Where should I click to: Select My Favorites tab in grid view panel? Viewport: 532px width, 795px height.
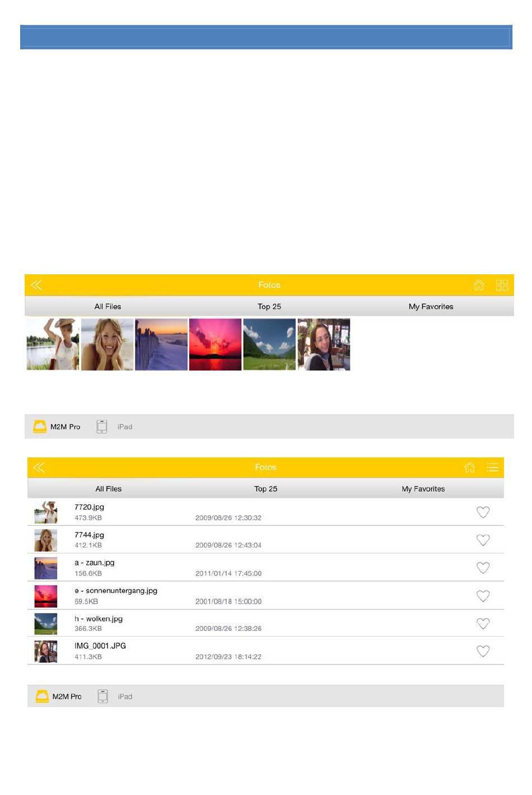(431, 306)
